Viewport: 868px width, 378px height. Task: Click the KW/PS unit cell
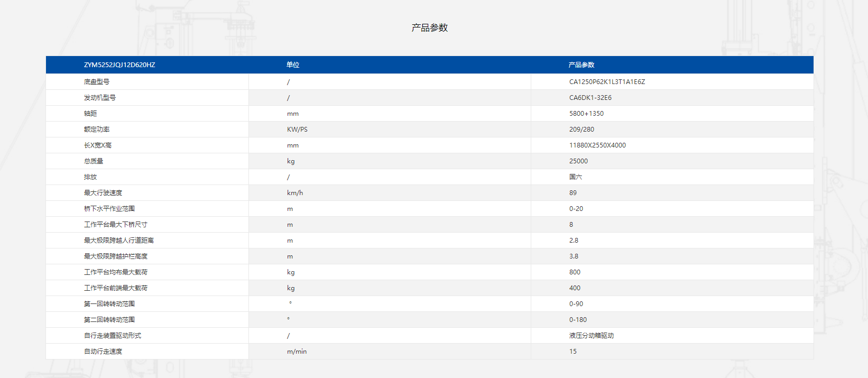click(x=297, y=130)
